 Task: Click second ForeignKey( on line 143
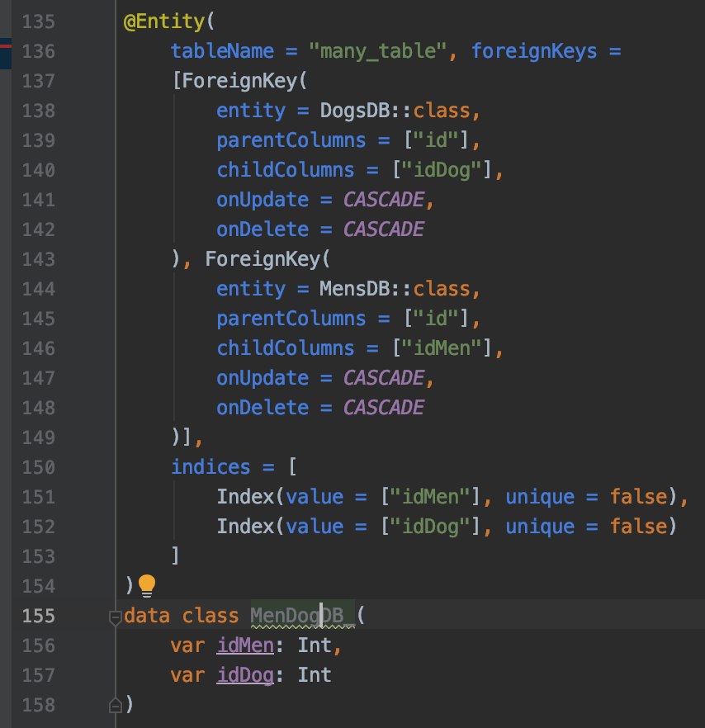pyautogui.click(x=267, y=259)
